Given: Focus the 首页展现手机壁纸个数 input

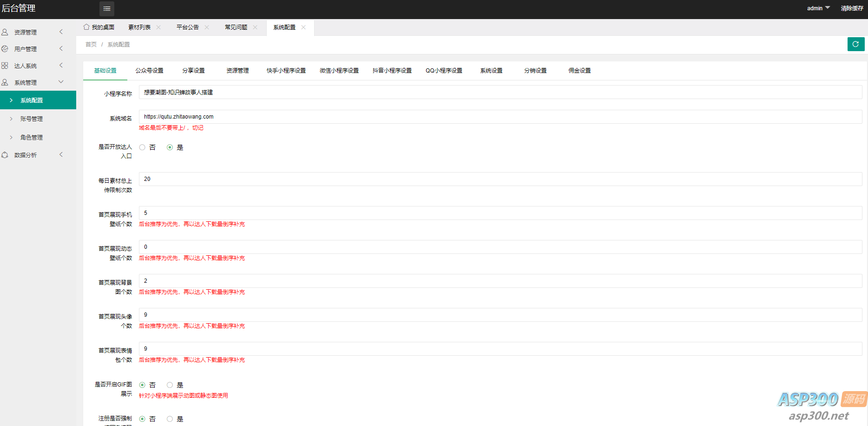Looking at the screenshot, I should 500,213.
